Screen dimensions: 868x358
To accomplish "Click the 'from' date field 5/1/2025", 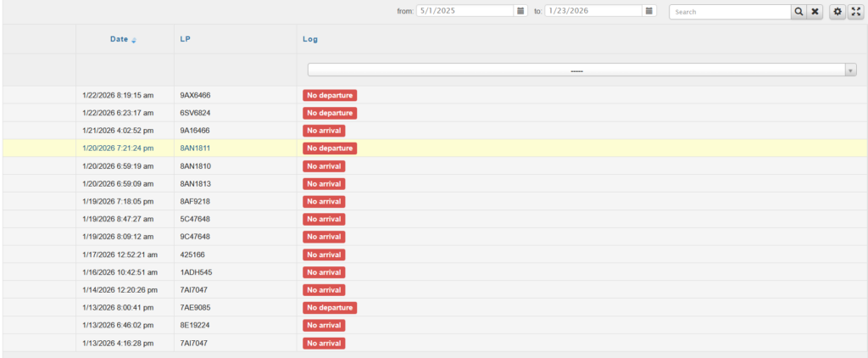I will click(x=465, y=11).
